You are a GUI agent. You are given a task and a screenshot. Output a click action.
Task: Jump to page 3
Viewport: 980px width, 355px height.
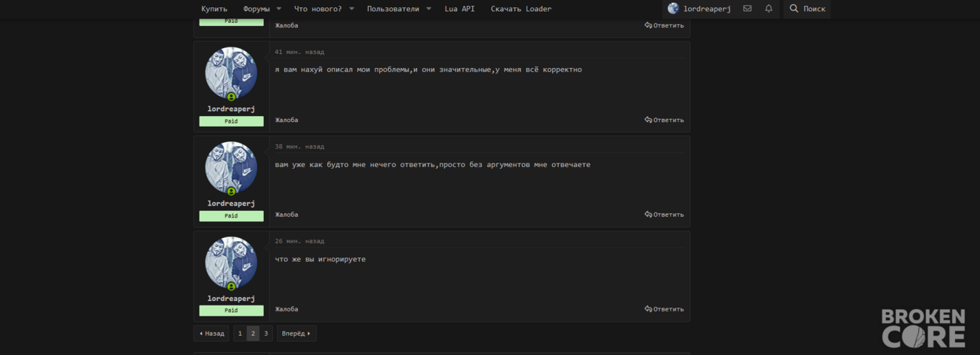(x=266, y=334)
